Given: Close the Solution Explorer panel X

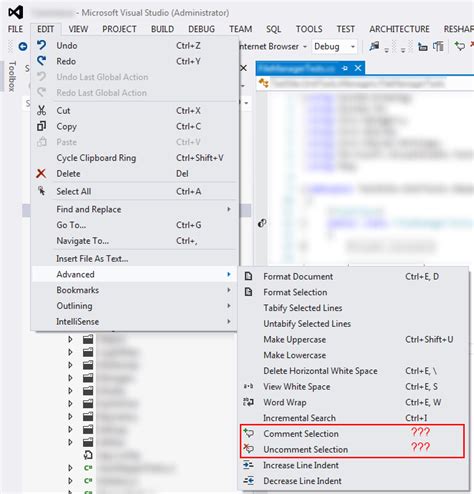Looking at the screenshot, I should (x=244, y=68).
